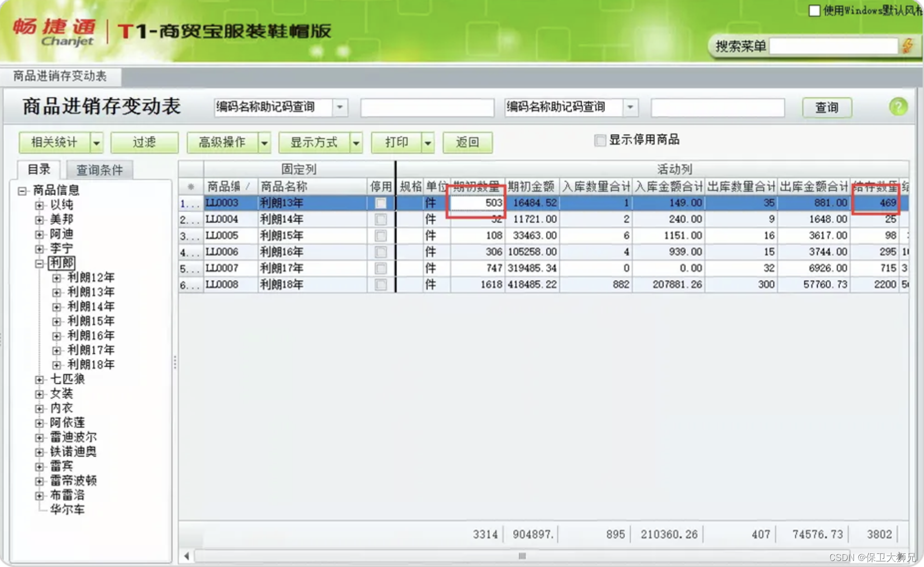924x567 pixels.
Task: Click the first query text input field
Action: (427, 108)
